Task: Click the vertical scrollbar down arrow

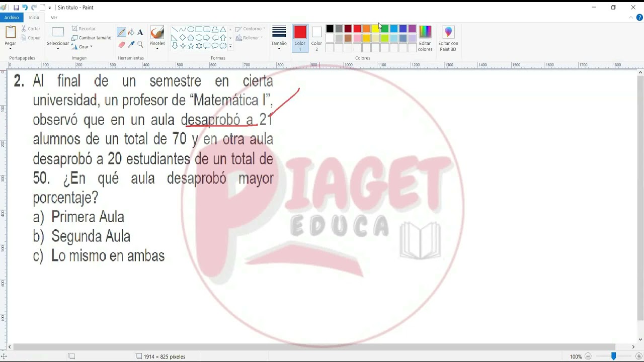Action: point(640,339)
